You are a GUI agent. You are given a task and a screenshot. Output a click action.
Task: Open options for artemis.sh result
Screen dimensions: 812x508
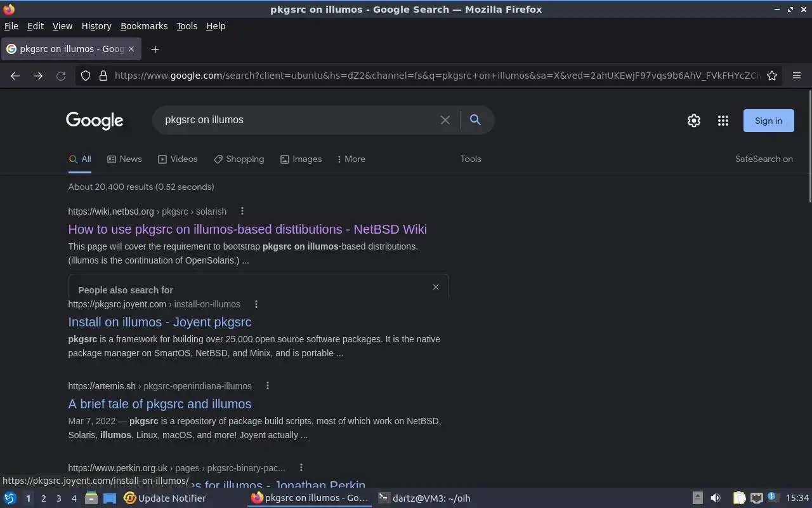(x=267, y=385)
